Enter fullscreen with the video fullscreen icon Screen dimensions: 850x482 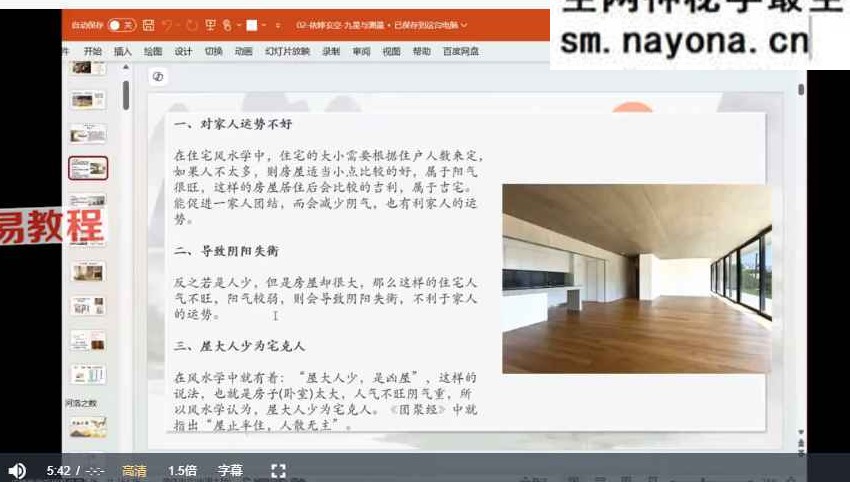[x=278, y=471]
